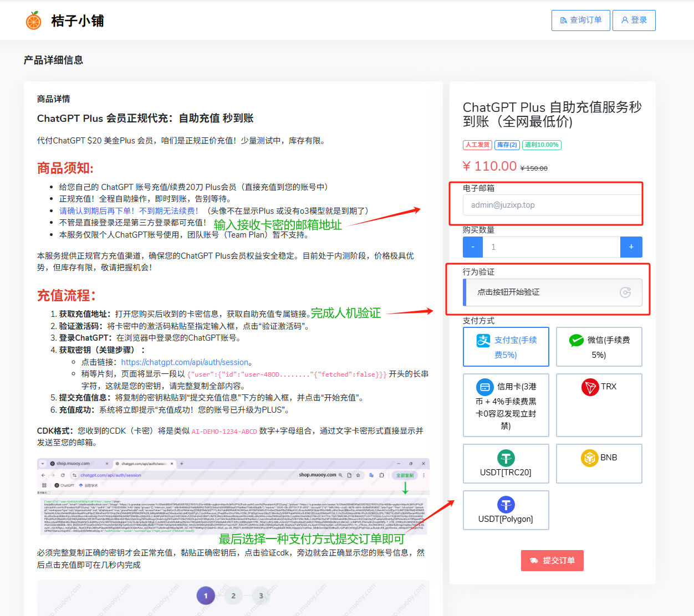Select TRX payment option
Screen dimensions: 694x616
pos(599,405)
